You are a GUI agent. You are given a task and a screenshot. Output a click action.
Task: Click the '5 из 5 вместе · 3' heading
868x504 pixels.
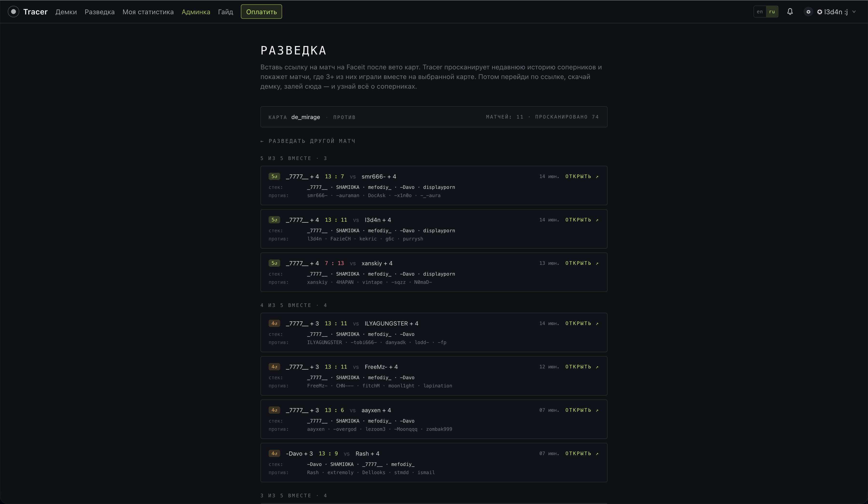coord(294,158)
